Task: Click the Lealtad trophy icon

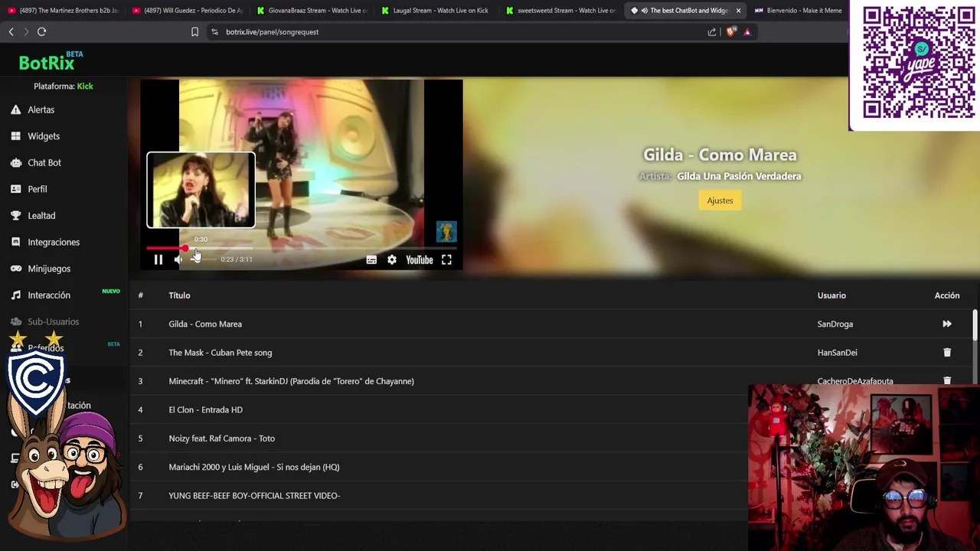Action: pyautogui.click(x=15, y=216)
